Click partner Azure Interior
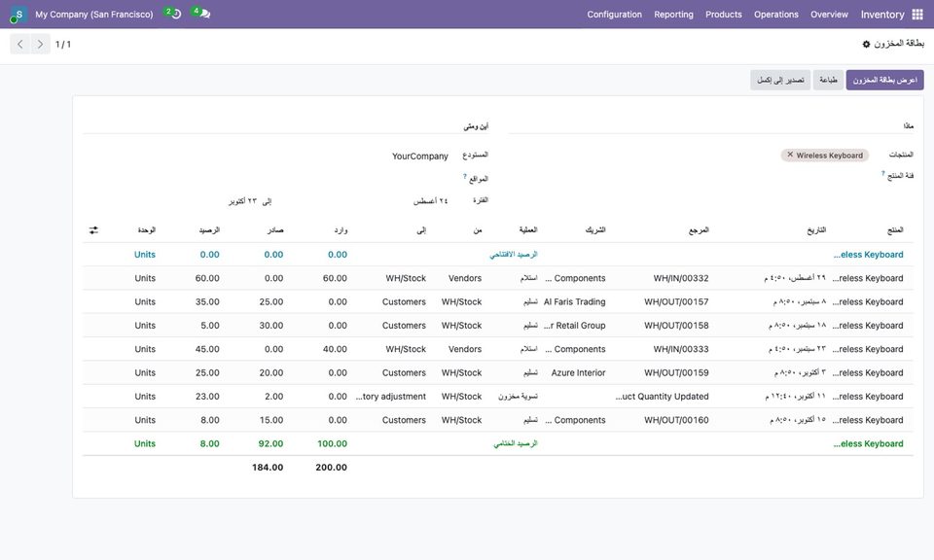934x560 pixels. pos(578,372)
